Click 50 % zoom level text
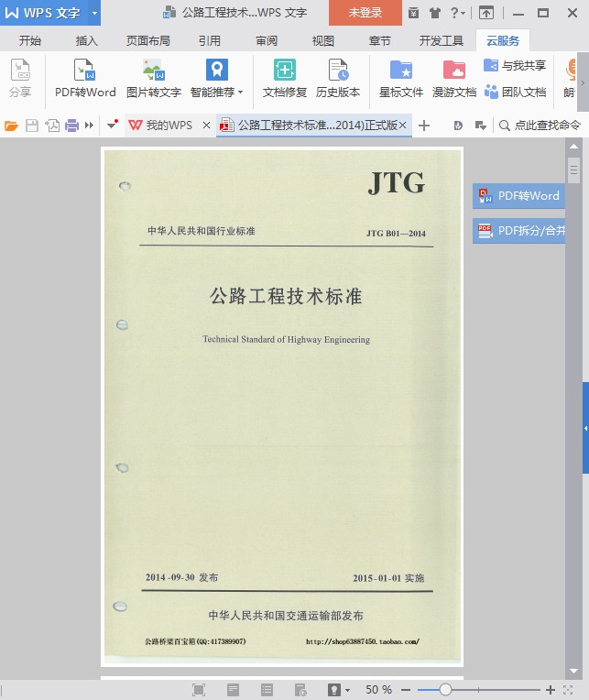Screen dimensions: 589x700 tap(378, 690)
